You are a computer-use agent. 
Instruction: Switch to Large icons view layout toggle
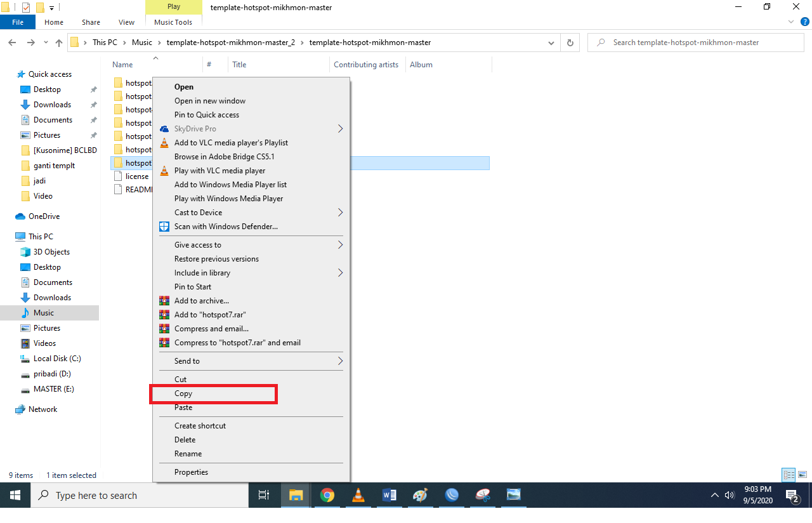pos(802,475)
